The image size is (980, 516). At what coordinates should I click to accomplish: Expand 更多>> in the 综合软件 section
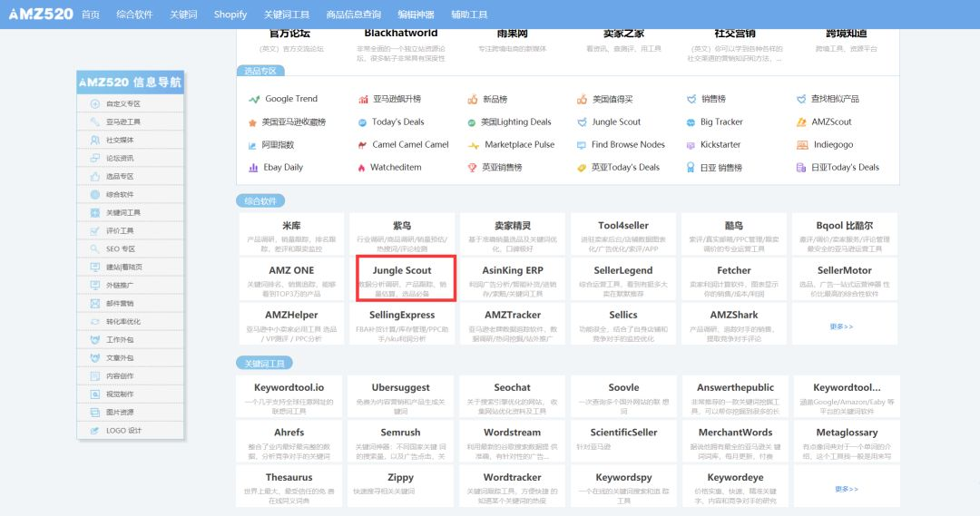click(x=841, y=326)
